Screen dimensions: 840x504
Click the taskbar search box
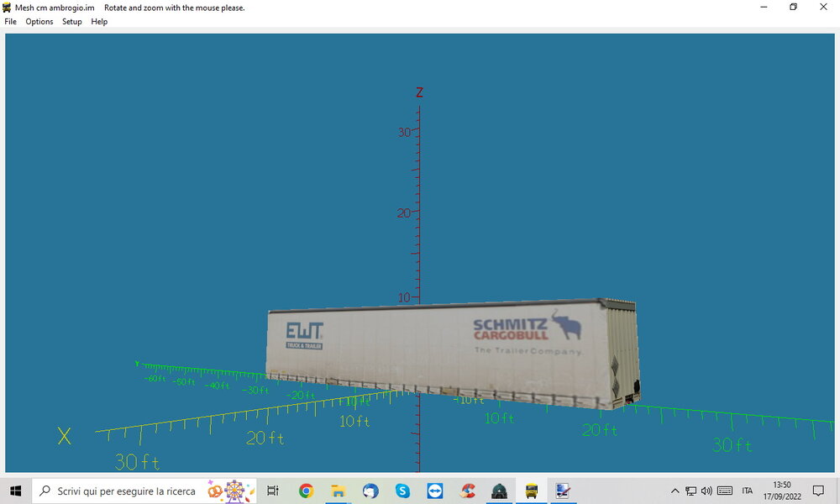coord(144,491)
